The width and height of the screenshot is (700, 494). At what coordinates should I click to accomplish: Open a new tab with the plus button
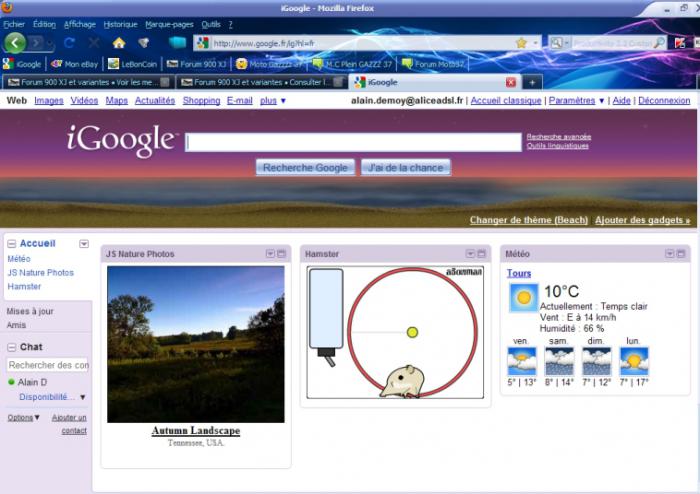coord(532,82)
